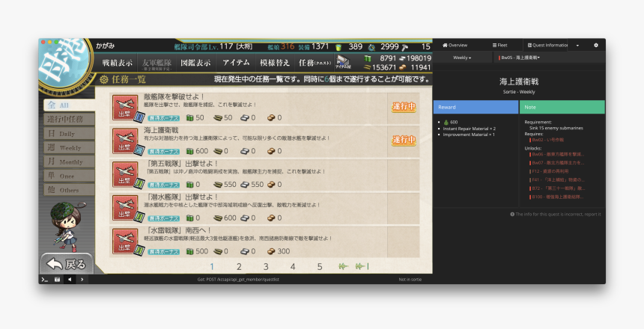Image resolution: width=644 pixels, height=329 pixels.
Task: Go to quest page 4
Action: click(293, 267)
